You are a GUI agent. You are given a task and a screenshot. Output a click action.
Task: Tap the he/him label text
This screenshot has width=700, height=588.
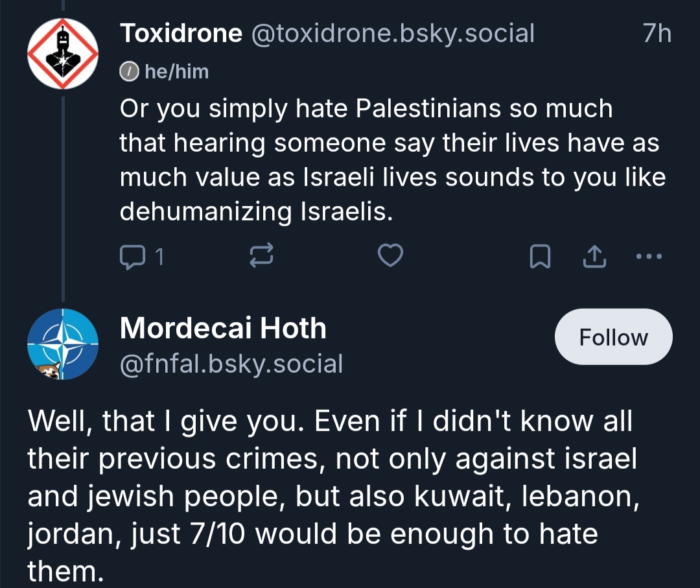(x=176, y=71)
